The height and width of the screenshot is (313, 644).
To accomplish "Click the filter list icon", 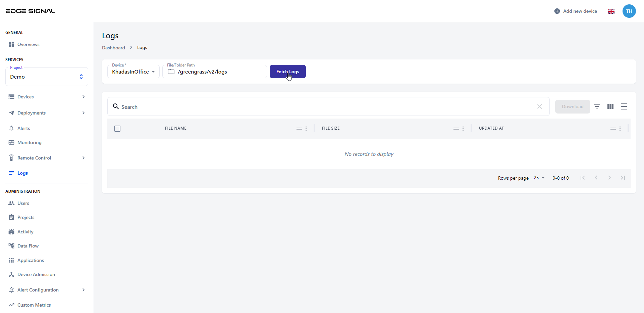I will point(597,106).
